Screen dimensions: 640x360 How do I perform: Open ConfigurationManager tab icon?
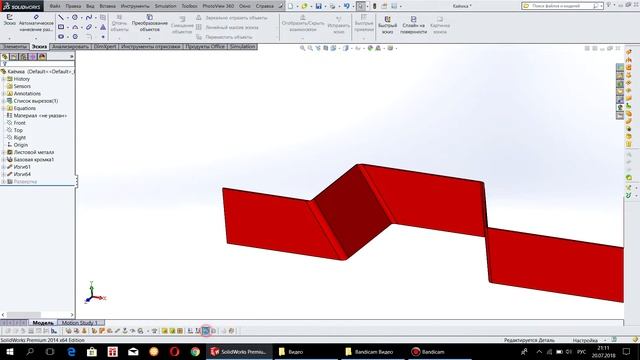coord(24,57)
